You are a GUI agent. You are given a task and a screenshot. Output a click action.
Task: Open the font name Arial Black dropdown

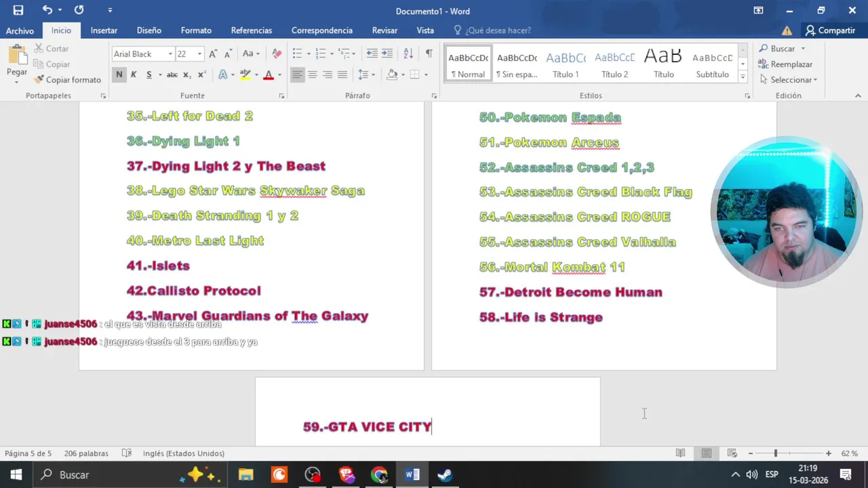170,54
